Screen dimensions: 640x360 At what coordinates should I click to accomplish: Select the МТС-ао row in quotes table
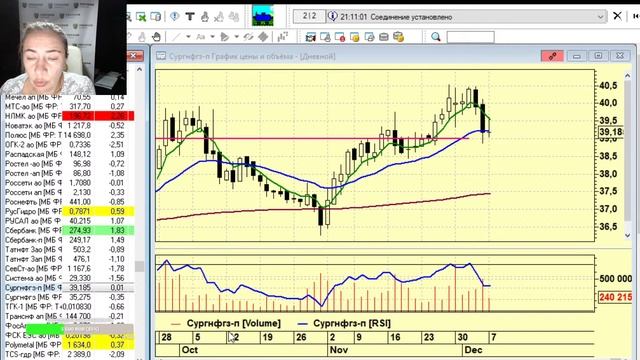point(68,107)
